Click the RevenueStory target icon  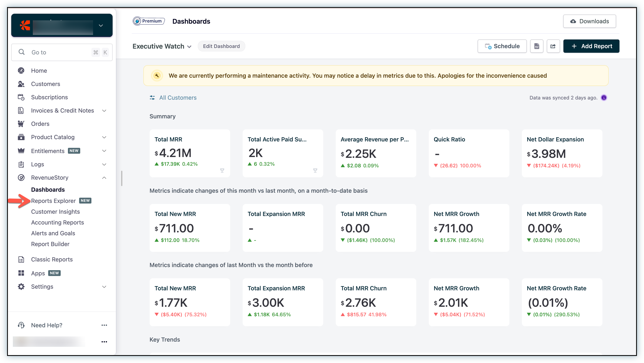pos(21,178)
